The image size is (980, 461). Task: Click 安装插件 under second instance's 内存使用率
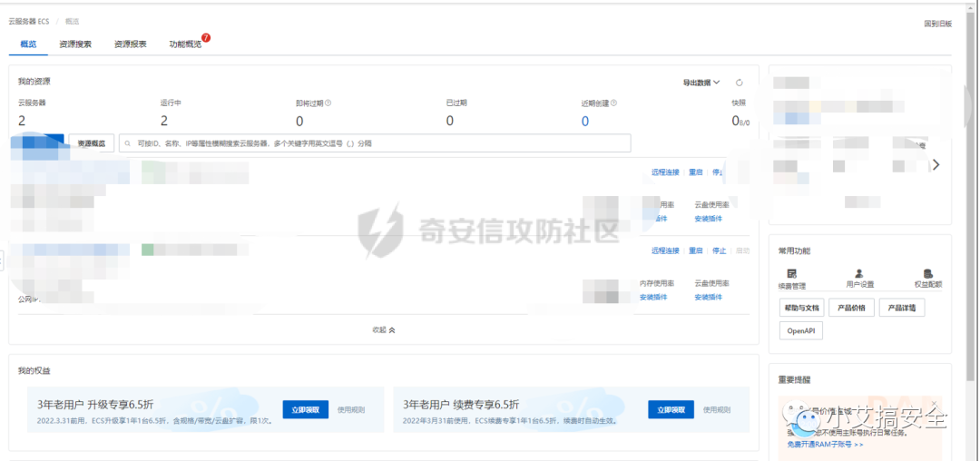[653, 298]
